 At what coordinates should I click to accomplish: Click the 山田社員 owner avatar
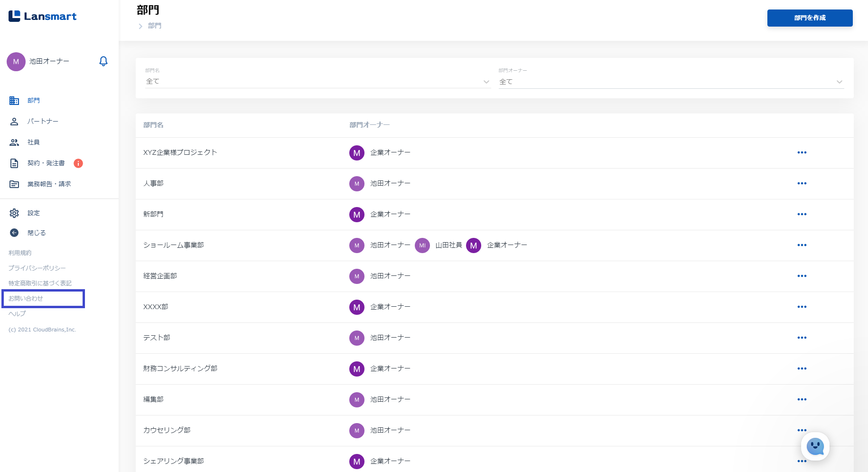[422, 245]
